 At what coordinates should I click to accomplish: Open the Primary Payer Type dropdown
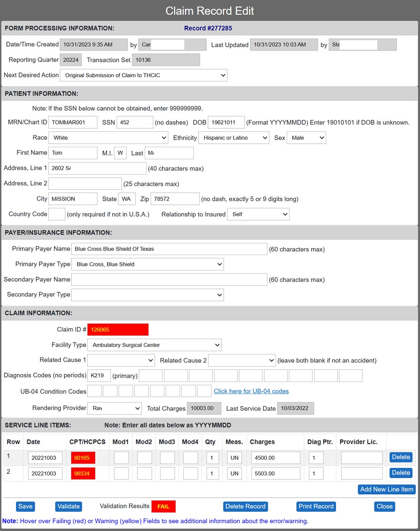(x=148, y=264)
